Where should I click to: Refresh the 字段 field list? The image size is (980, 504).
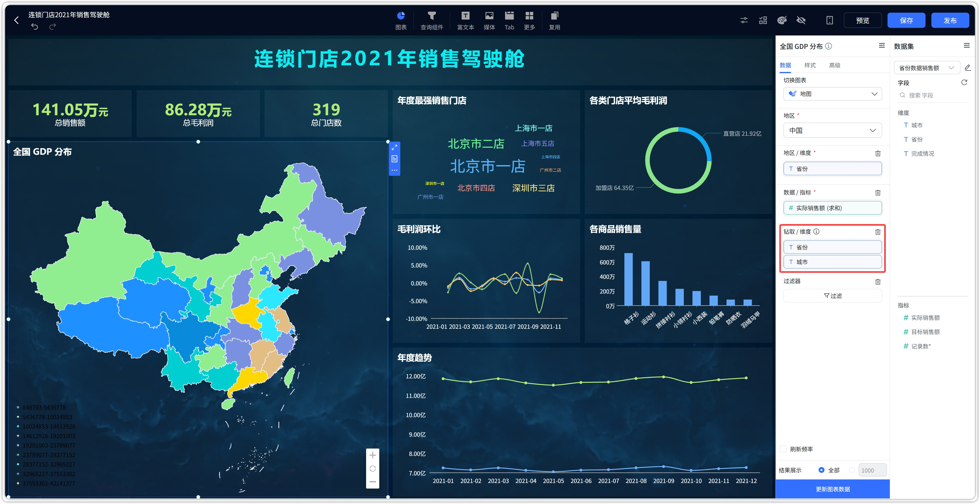click(964, 83)
